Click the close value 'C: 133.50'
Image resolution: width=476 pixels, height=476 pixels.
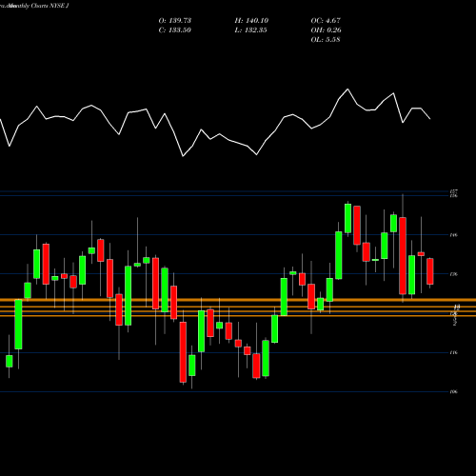(175, 30)
